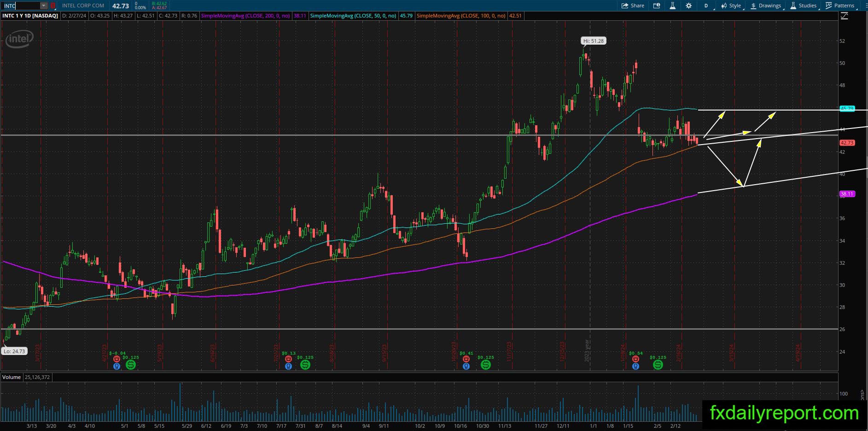Click the Share button
Screen dimensions: 868x431
(633, 6)
